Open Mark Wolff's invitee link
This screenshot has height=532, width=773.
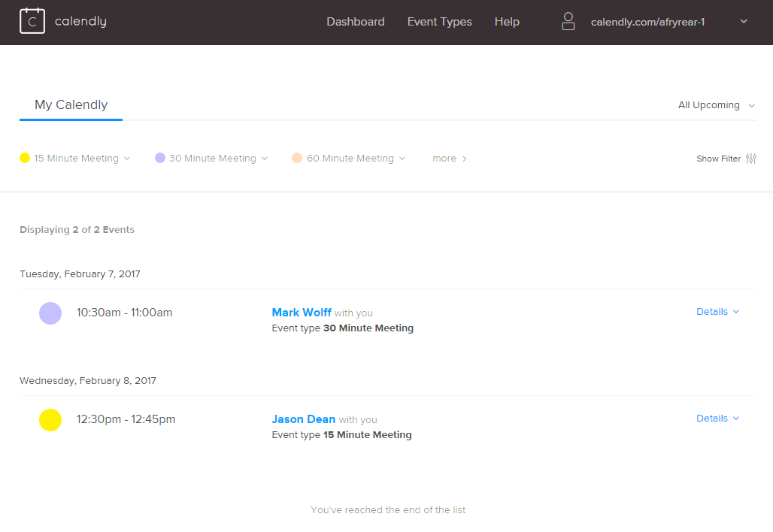pyautogui.click(x=302, y=313)
